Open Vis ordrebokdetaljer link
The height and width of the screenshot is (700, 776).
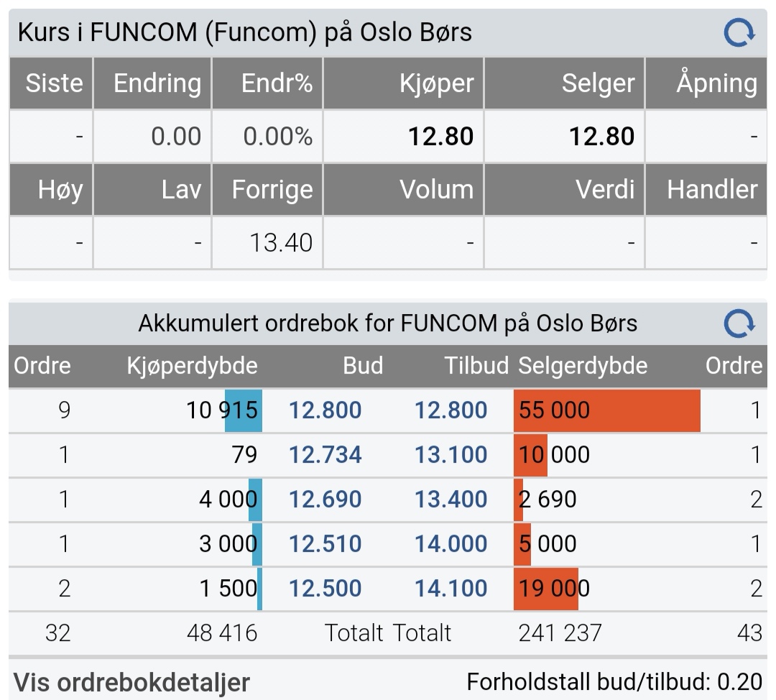click(x=131, y=682)
